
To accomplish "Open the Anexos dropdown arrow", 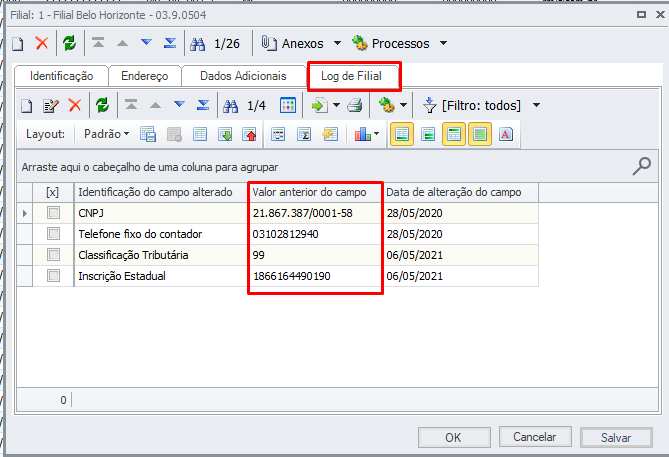I will pyautogui.click(x=337, y=43).
